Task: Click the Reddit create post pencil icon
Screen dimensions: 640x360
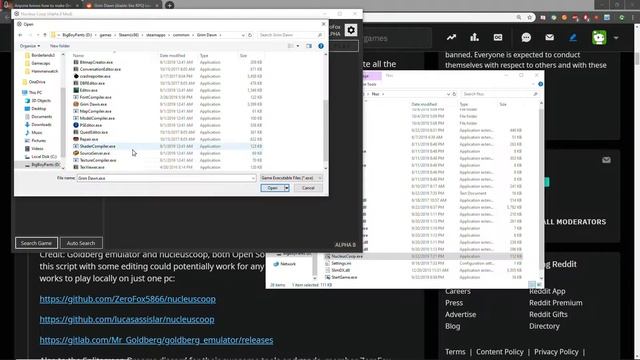Action: (573, 38)
